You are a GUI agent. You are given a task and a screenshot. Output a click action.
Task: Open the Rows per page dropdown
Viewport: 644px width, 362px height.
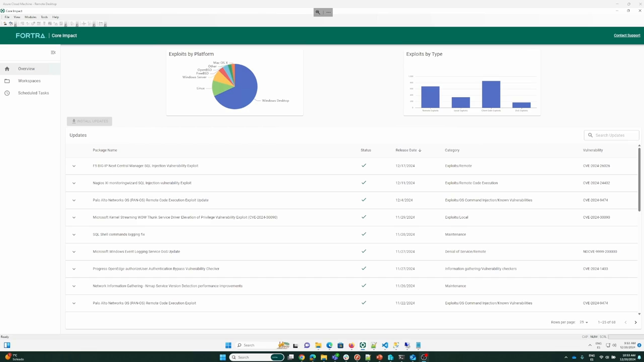pyautogui.click(x=584, y=322)
